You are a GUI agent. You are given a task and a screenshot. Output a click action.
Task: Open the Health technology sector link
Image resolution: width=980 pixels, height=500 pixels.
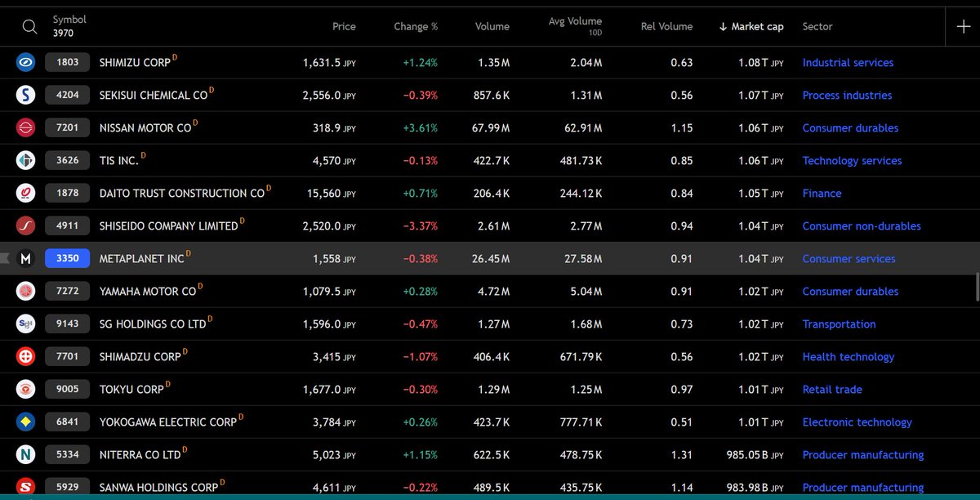(x=848, y=356)
